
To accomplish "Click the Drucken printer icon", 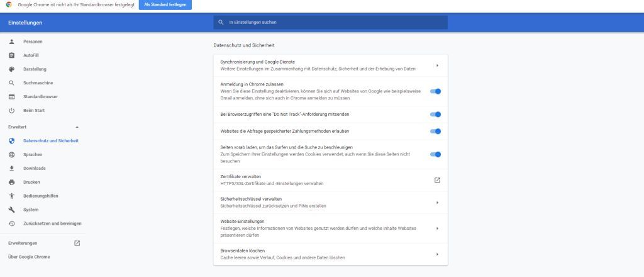I will [x=11, y=182].
